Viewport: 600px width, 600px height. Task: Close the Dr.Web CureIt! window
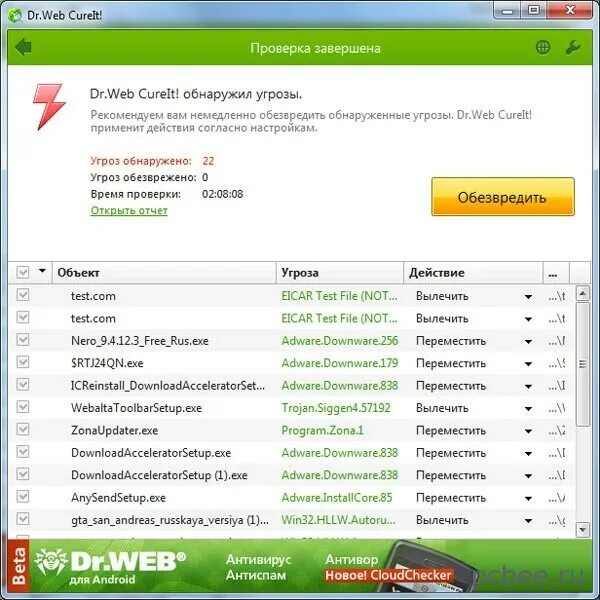570,11
